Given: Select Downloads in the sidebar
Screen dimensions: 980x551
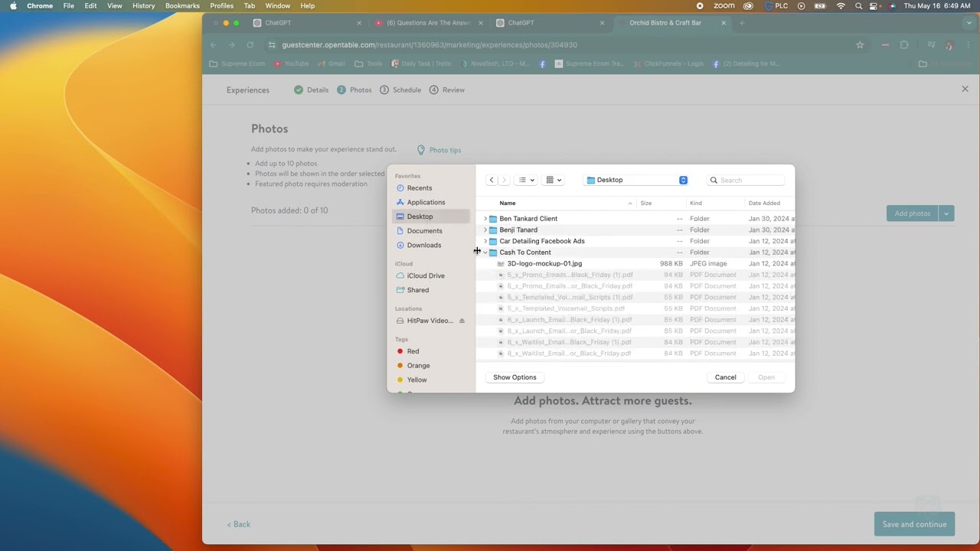Looking at the screenshot, I should (x=423, y=245).
